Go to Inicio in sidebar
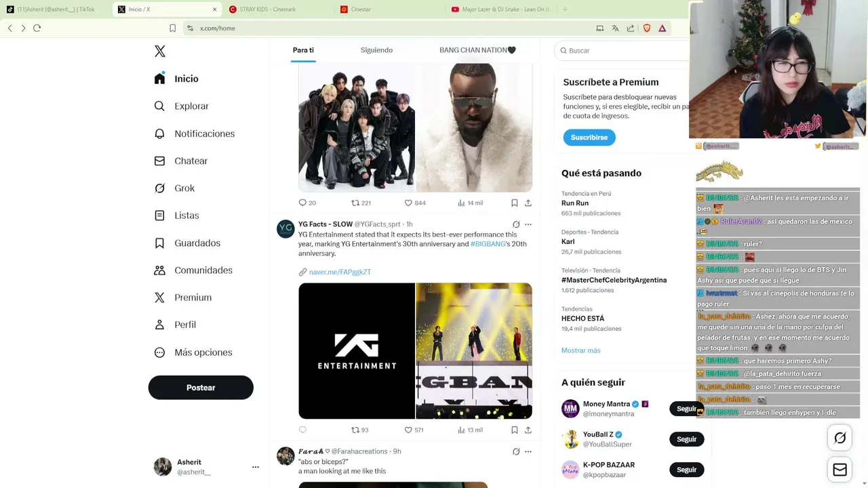 [x=176, y=79]
